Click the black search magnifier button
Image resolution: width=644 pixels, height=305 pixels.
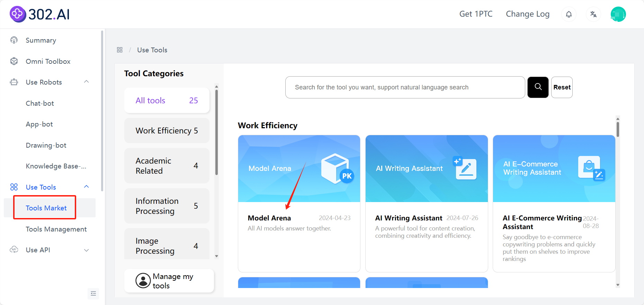(x=538, y=87)
